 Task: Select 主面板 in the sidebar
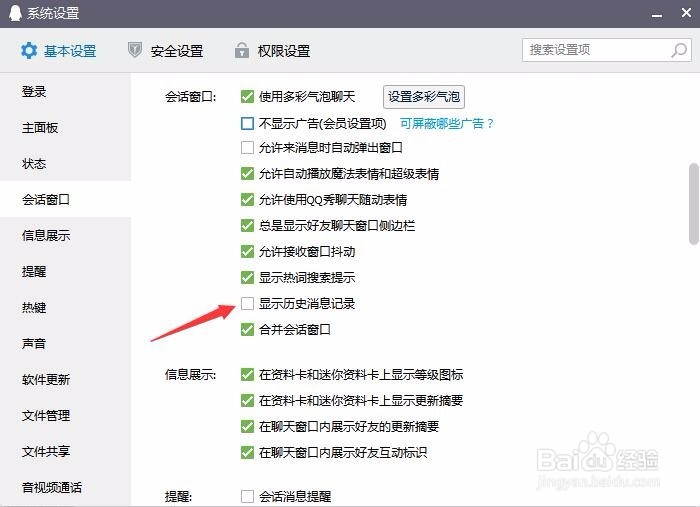click(65, 128)
